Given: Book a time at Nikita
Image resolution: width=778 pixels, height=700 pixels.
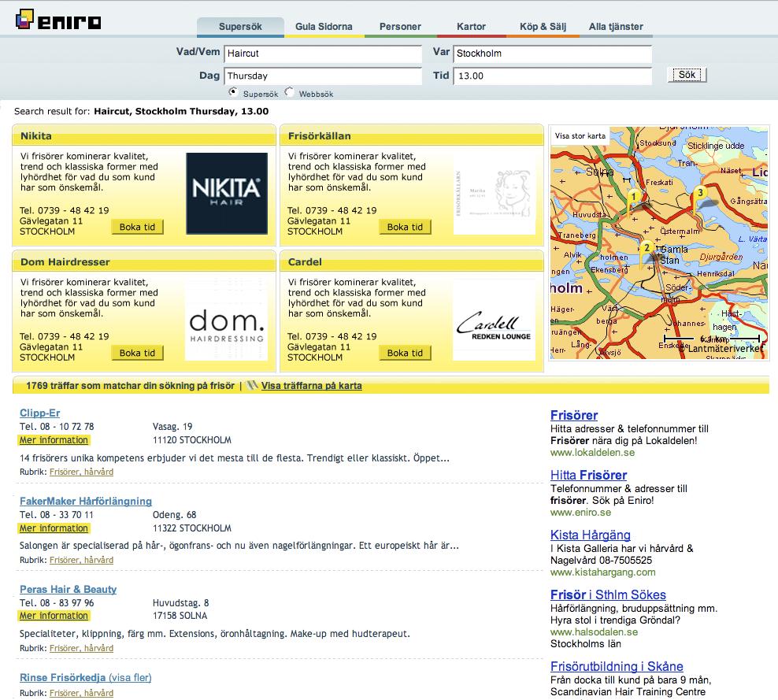Looking at the screenshot, I should 138,227.
